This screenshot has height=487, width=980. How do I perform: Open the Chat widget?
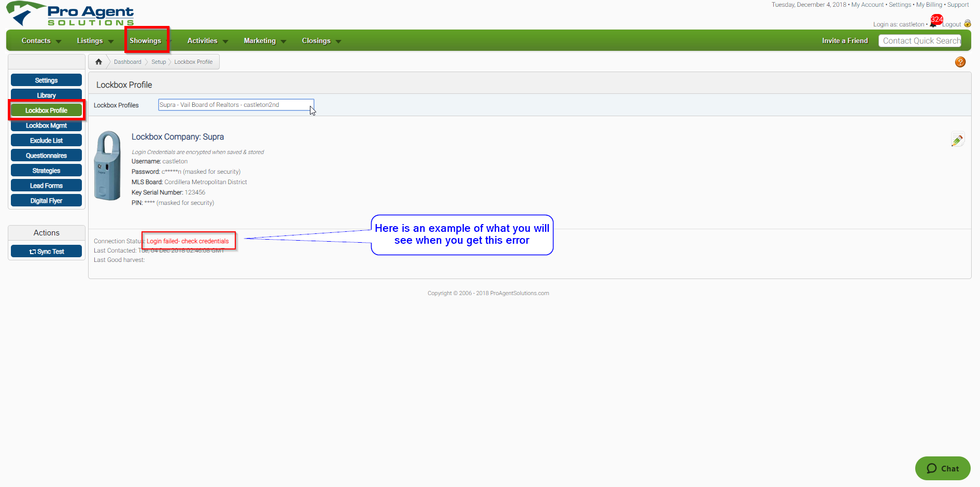(x=943, y=468)
